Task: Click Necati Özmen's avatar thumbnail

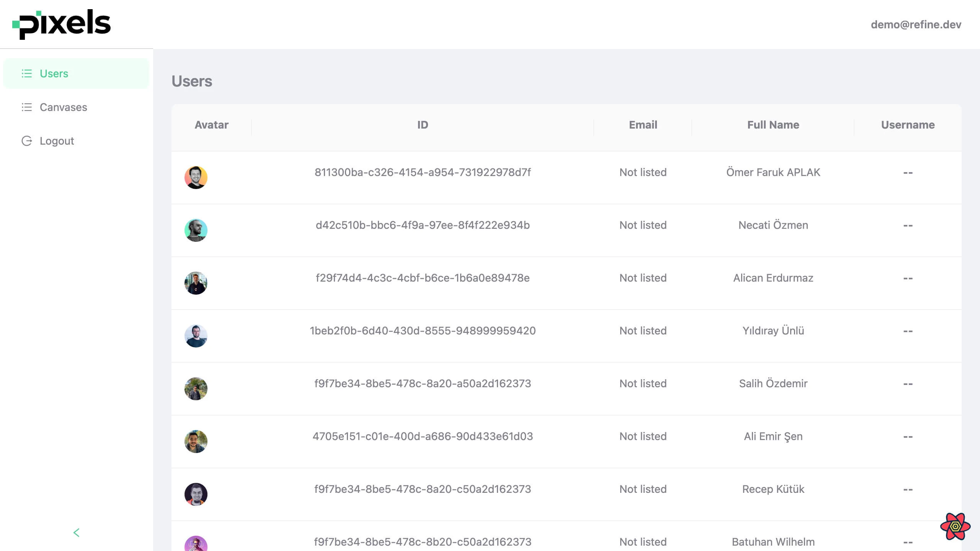Action: [x=196, y=230]
